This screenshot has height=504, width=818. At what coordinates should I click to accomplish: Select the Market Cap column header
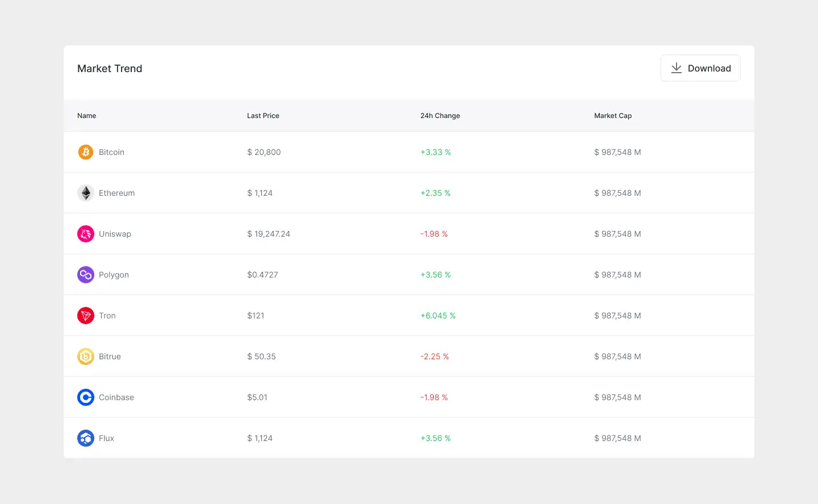pyautogui.click(x=613, y=116)
